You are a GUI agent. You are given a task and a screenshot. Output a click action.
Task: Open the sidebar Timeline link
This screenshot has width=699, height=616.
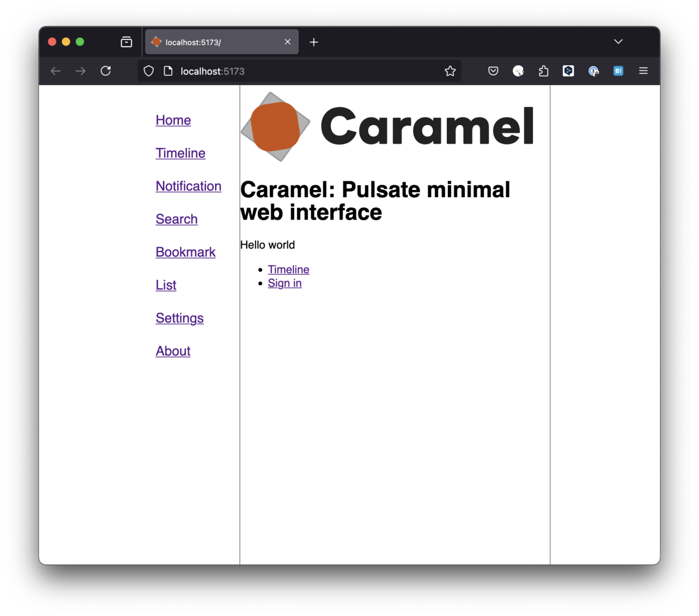(x=181, y=153)
